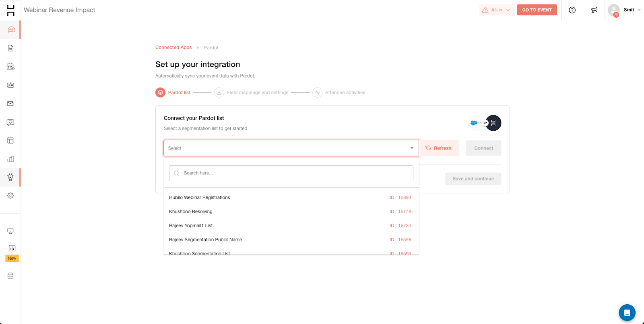Click the Field mappings step download icon
Image resolution: width=644 pixels, height=324 pixels.
219,92
